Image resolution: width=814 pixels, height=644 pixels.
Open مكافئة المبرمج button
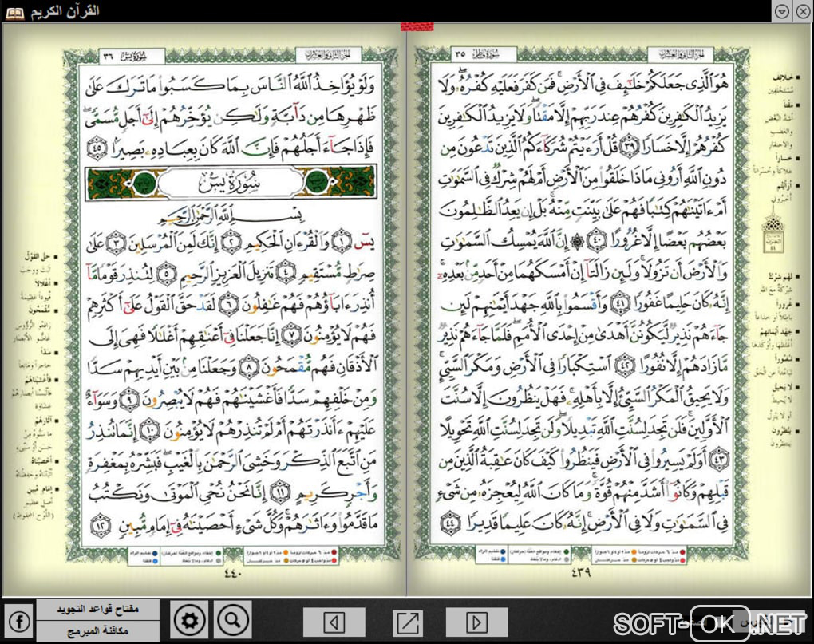(x=97, y=631)
